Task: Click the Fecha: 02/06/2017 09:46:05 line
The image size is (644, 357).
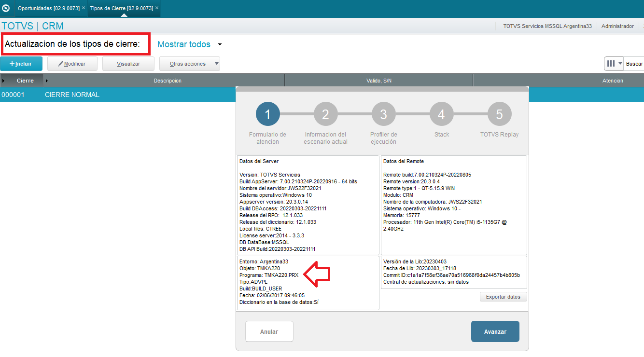Action: [272, 295]
